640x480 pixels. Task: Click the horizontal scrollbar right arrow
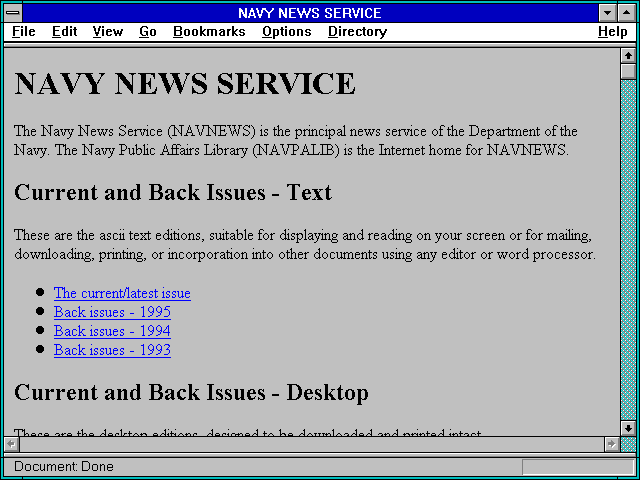[x=611, y=444]
